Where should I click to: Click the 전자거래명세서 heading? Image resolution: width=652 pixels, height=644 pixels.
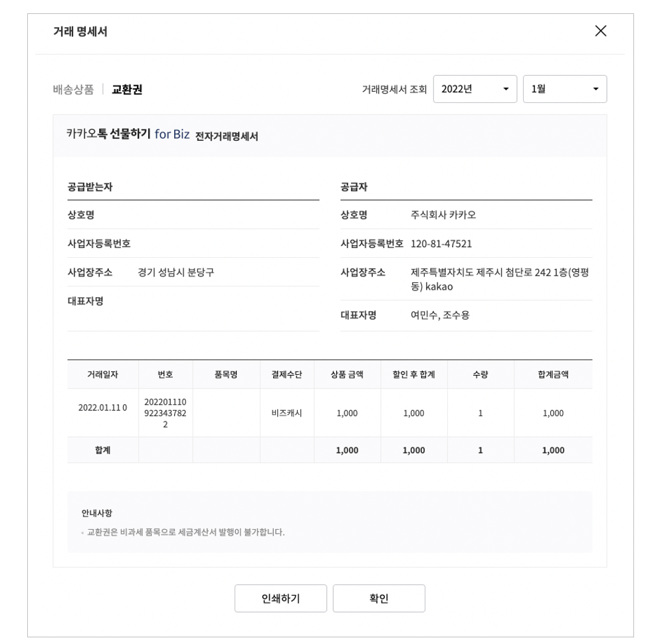227,136
